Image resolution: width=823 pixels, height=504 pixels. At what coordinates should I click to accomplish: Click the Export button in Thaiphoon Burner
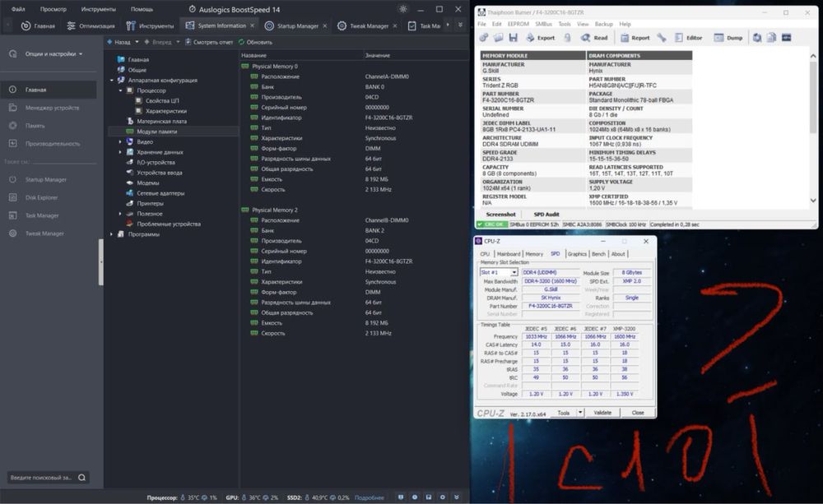[x=541, y=38]
